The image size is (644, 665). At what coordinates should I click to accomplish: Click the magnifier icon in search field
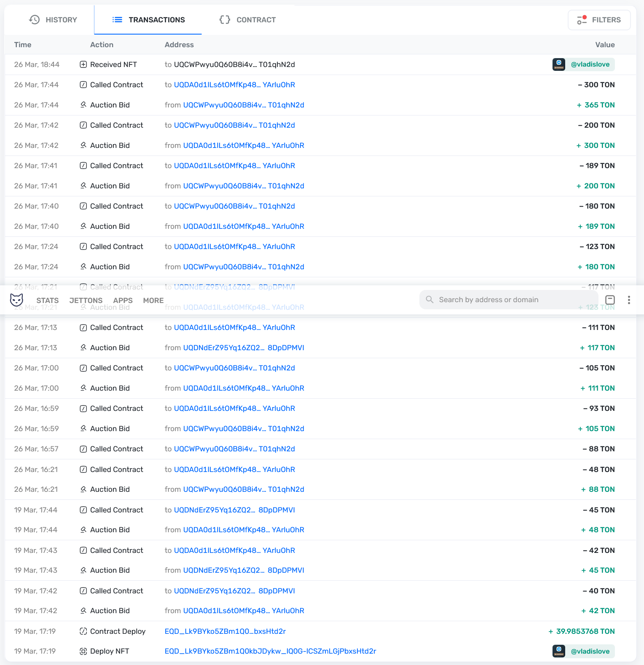click(x=429, y=300)
